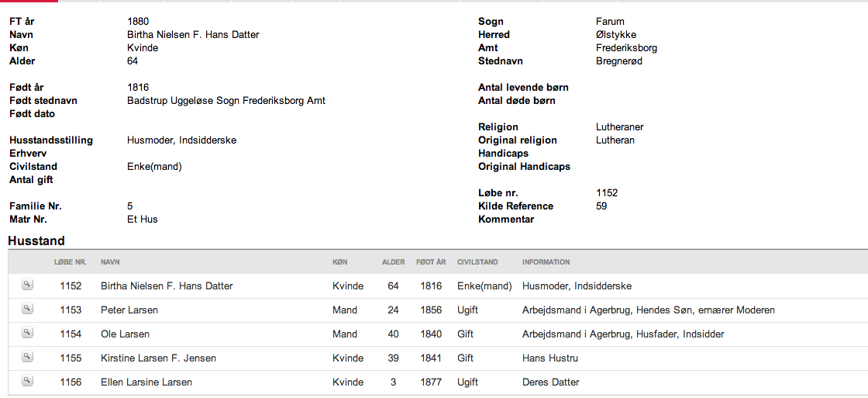
Task: Select Peter Larsen name in household table
Action: (129, 310)
